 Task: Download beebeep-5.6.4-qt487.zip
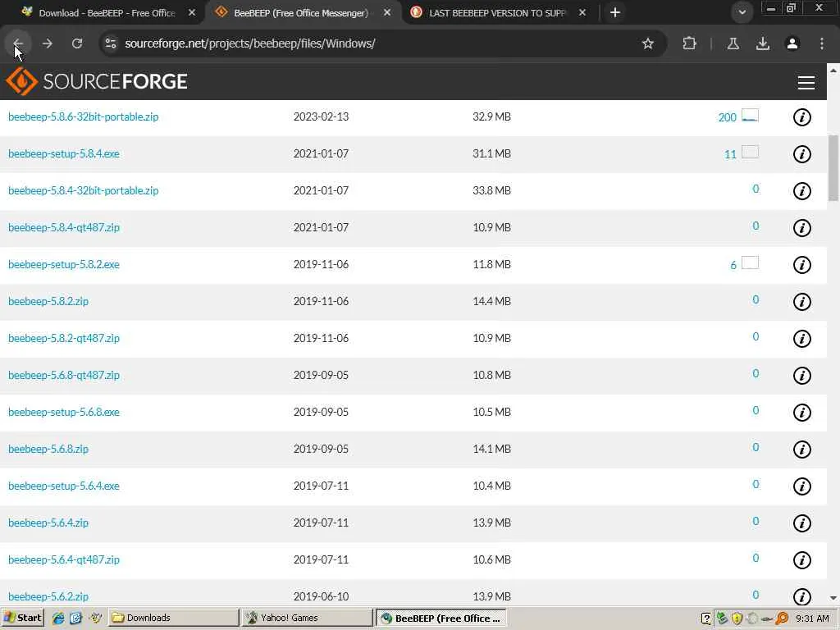pyautogui.click(x=64, y=560)
